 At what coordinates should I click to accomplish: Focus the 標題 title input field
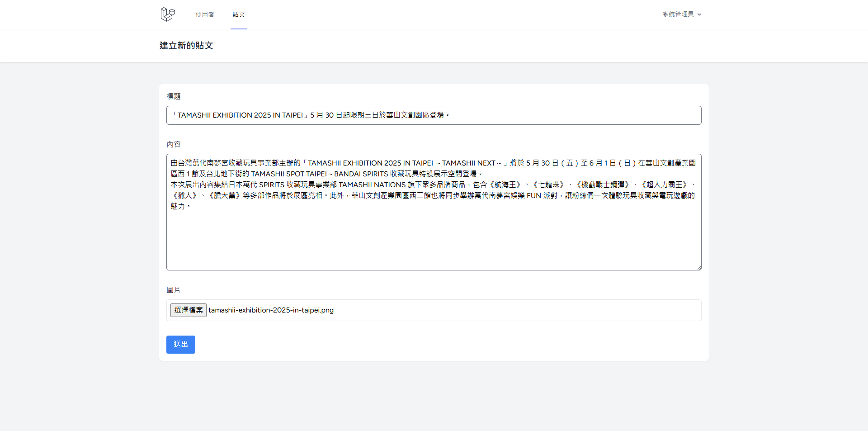point(434,115)
